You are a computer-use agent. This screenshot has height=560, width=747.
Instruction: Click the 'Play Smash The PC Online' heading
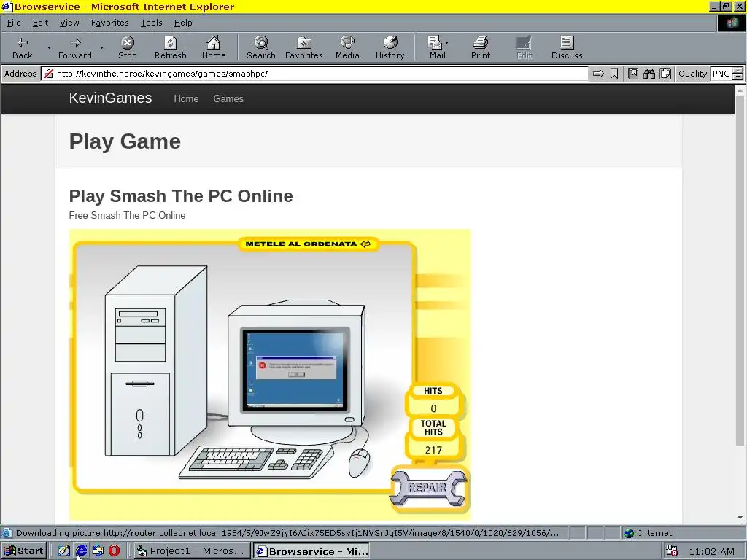point(181,195)
